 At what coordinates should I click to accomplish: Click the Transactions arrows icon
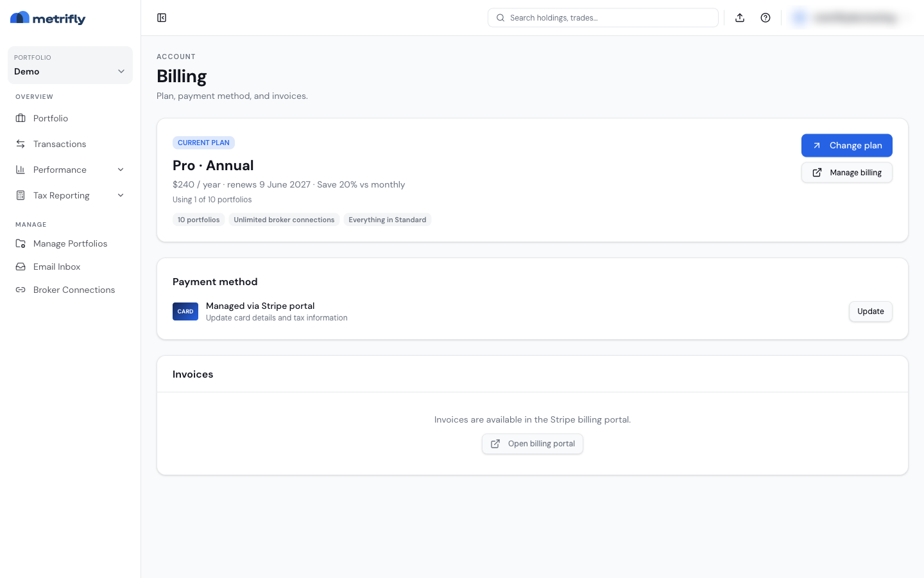coord(21,144)
